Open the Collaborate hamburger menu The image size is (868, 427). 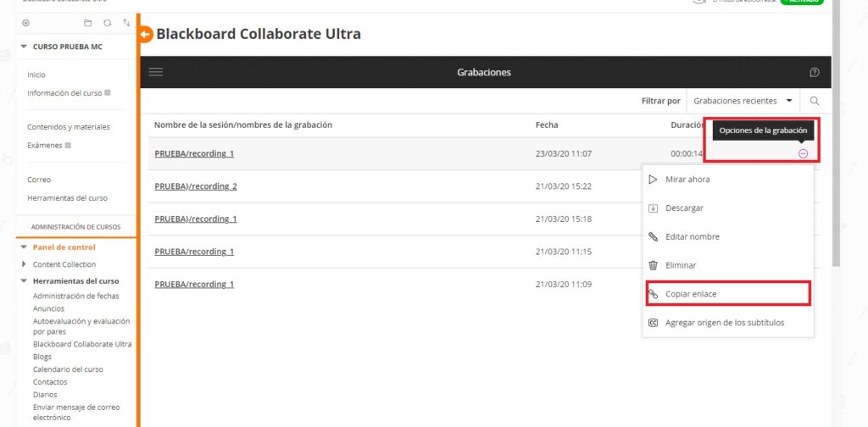coord(156,72)
